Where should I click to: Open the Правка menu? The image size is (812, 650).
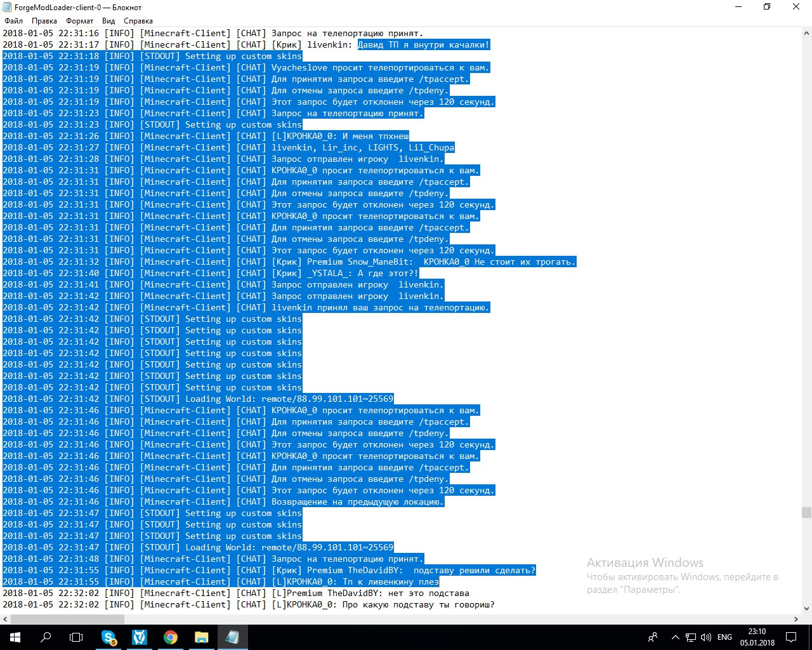44,21
